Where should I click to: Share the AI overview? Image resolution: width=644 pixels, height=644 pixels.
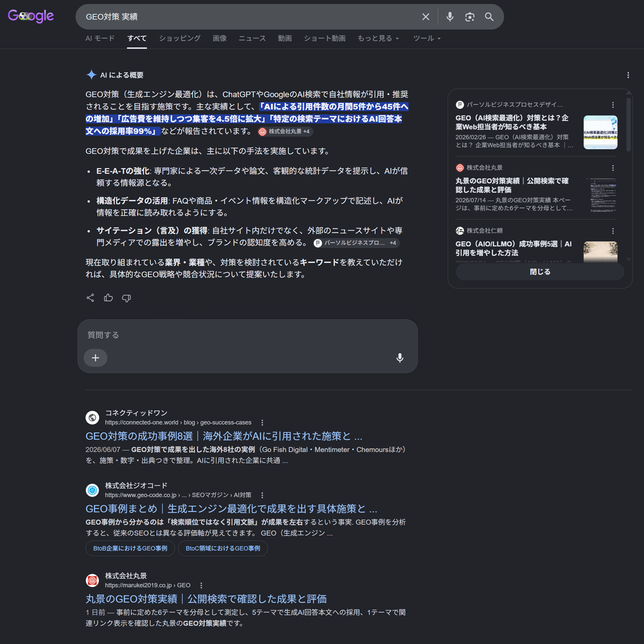pos(90,298)
